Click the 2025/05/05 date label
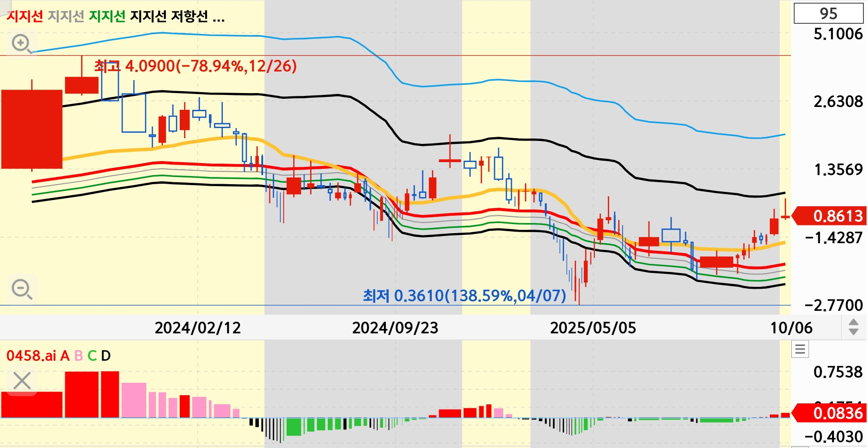The width and height of the screenshot is (868, 448). (x=593, y=328)
